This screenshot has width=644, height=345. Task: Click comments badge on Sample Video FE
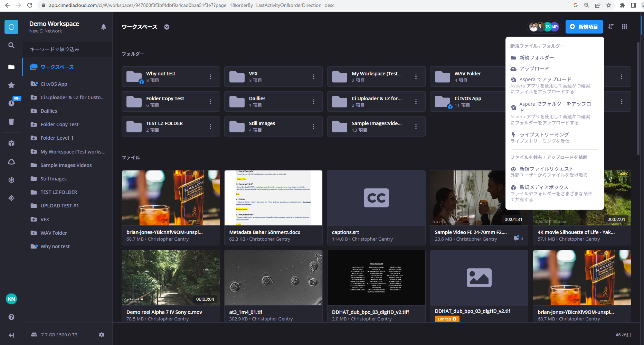click(519, 238)
